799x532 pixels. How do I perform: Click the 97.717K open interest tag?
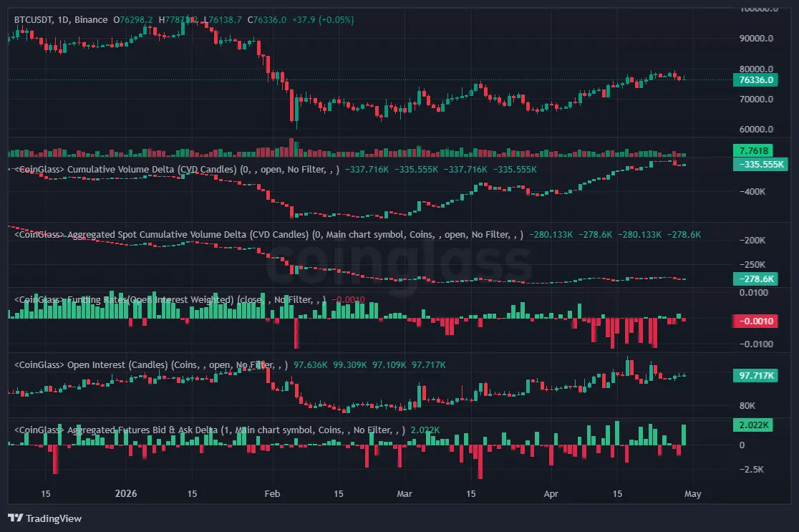point(755,374)
